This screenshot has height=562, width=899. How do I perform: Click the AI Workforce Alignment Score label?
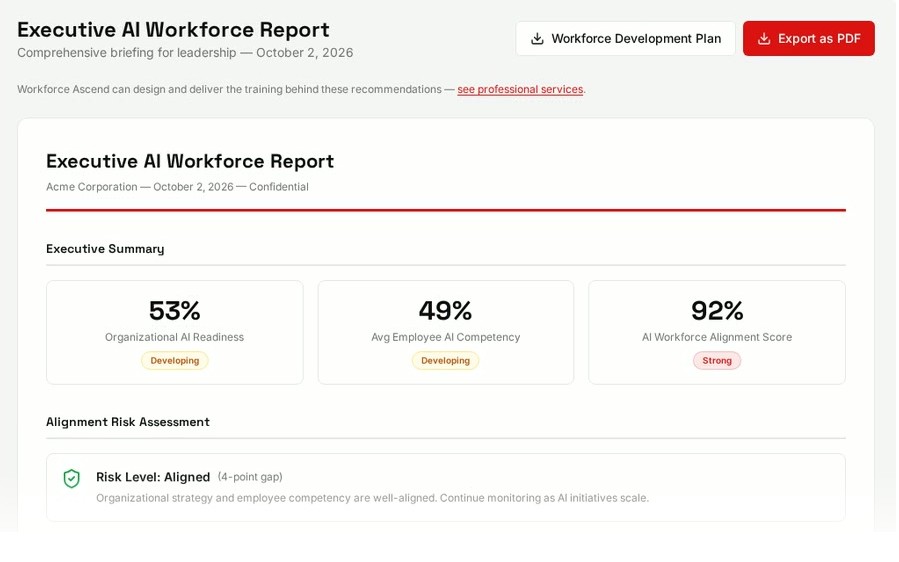tap(717, 337)
